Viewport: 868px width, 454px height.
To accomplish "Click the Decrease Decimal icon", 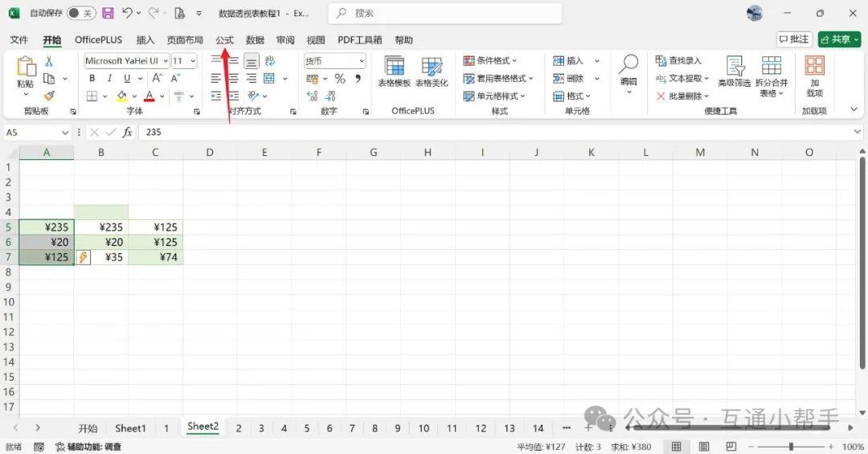I will 330,96.
